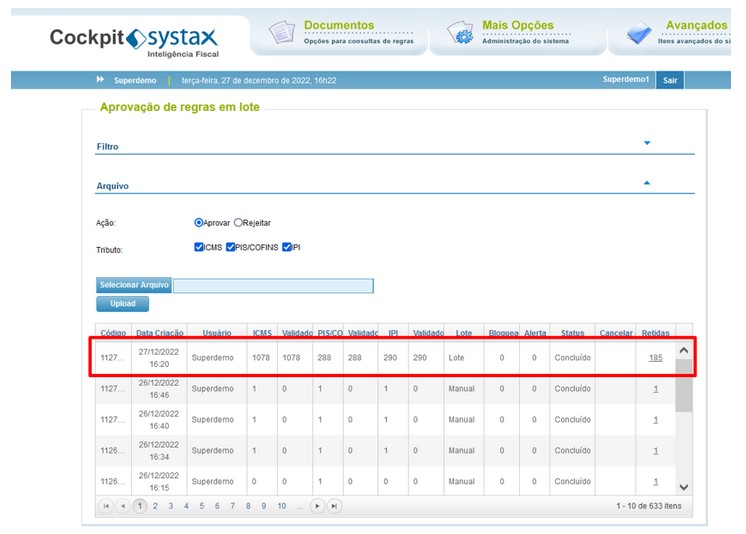
Task: Toggle the PIS/COFINS checkbox
Action: pyautogui.click(x=230, y=247)
